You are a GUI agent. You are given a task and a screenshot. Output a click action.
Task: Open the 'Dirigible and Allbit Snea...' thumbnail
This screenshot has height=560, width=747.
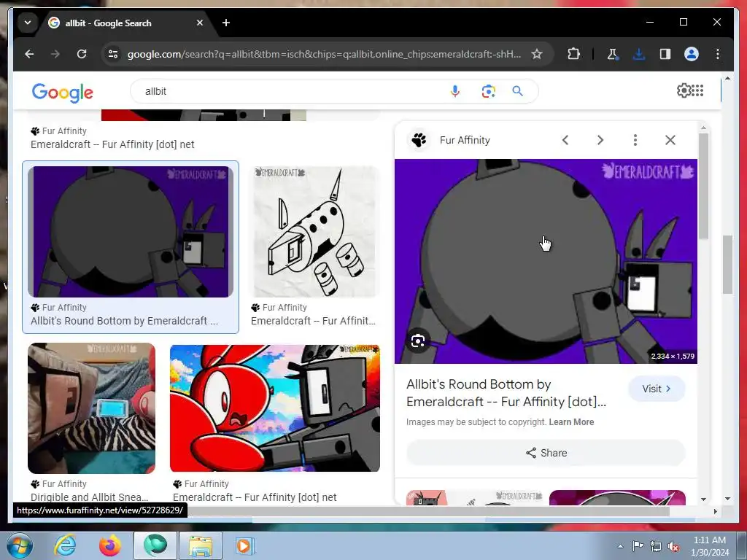[x=91, y=408]
